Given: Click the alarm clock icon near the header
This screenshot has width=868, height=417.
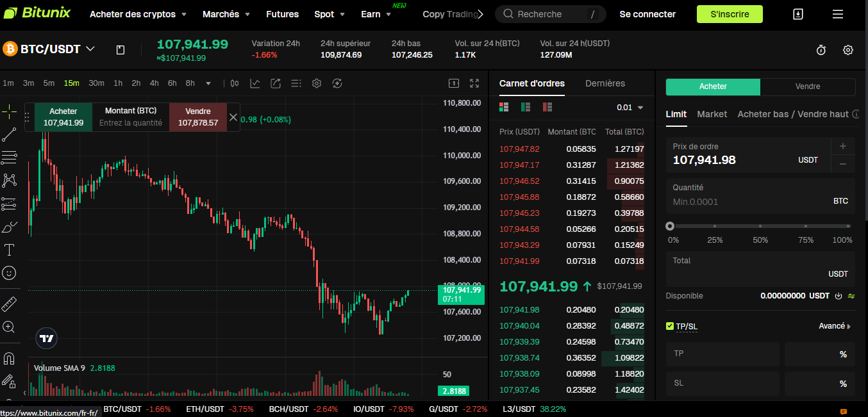Looking at the screenshot, I should pyautogui.click(x=821, y=49).
